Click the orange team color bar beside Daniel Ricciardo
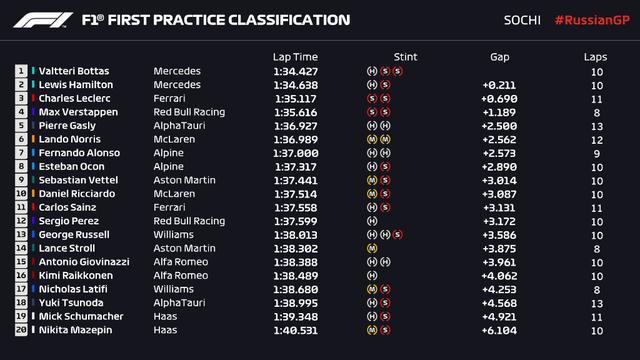This screenshot has height=360, width=640. (x=33, y=194)
